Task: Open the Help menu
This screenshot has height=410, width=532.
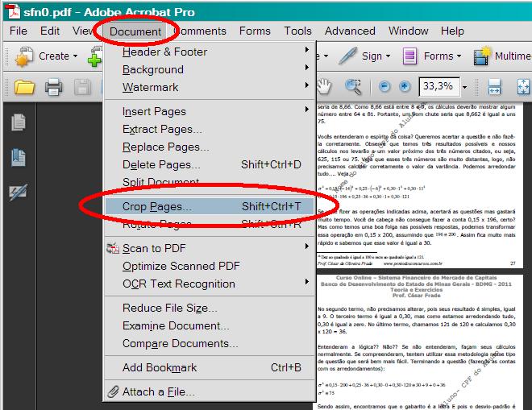Action: click(452, 31)
